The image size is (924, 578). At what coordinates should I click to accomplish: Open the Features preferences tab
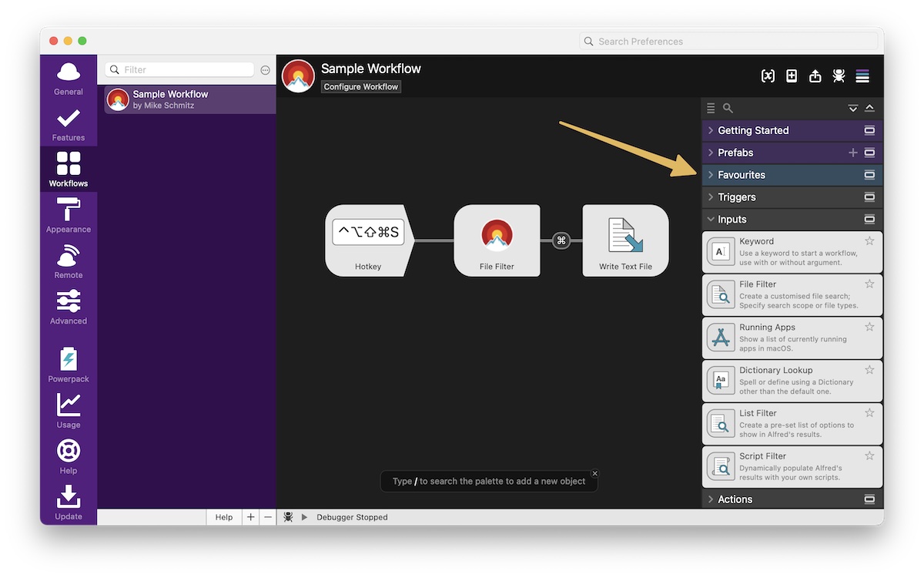click(x=69, y=124)
